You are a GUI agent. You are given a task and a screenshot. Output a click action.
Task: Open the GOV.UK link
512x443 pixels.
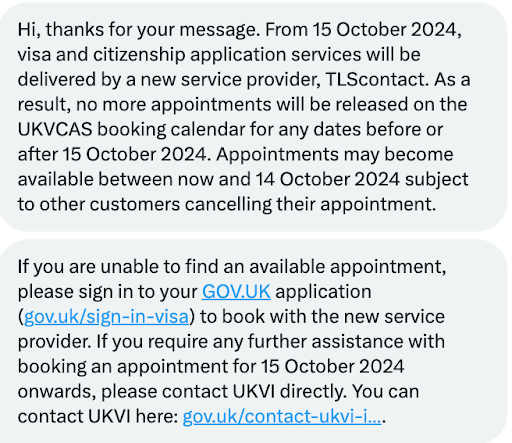point(236,292)
